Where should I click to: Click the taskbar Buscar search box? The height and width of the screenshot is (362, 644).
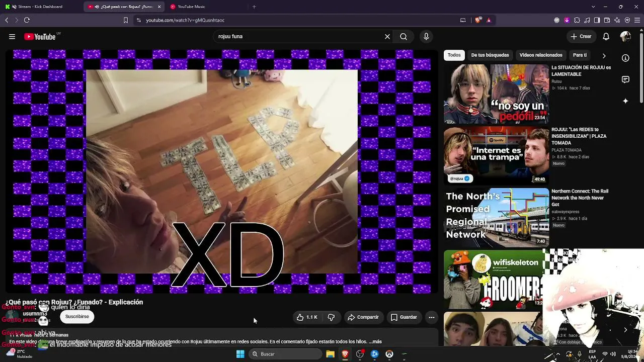(285, 354)
